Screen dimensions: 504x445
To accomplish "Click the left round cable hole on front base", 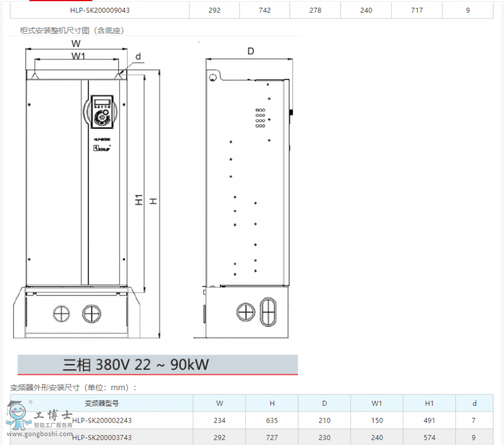I will 60,313.
